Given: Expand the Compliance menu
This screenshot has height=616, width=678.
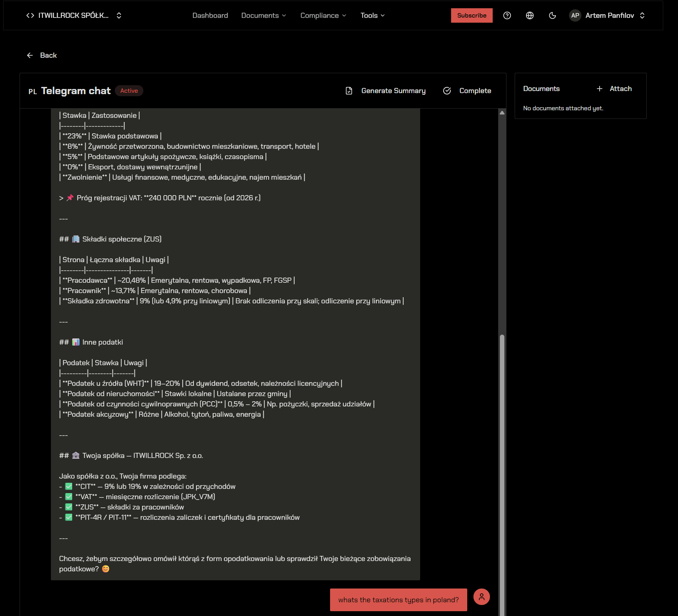Looking at the screenshot, I should (x=323, y=15).
